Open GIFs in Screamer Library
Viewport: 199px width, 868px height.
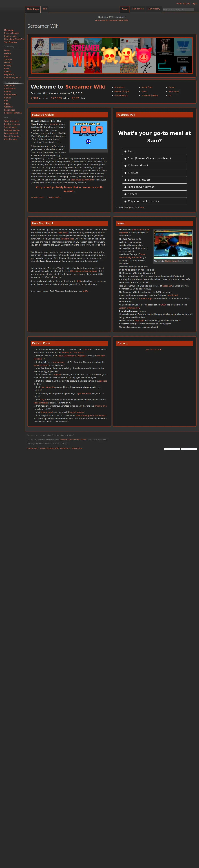coord(6,101)
